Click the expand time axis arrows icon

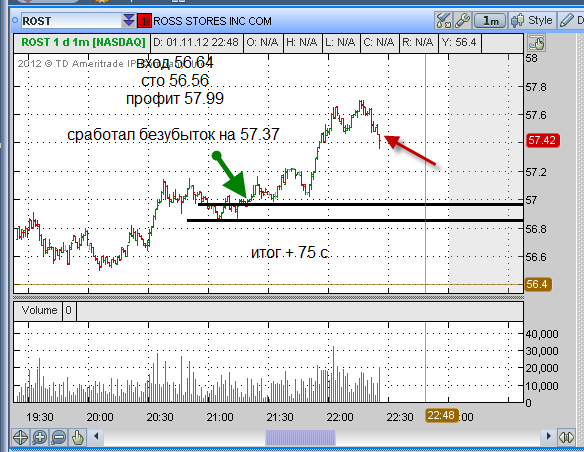click(566, 437)
